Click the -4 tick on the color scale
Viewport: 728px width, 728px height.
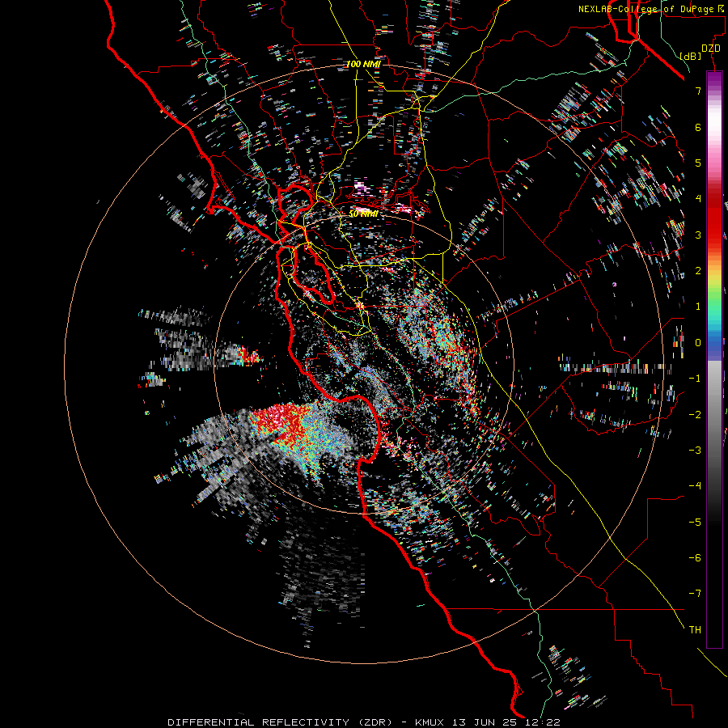click(x=695, y=486)
